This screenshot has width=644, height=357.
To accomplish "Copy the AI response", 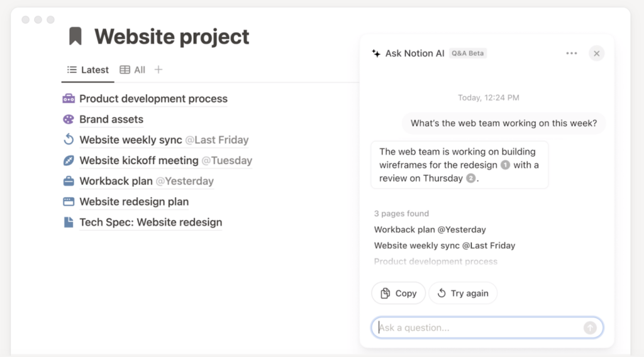I will (x=398, y=293).
